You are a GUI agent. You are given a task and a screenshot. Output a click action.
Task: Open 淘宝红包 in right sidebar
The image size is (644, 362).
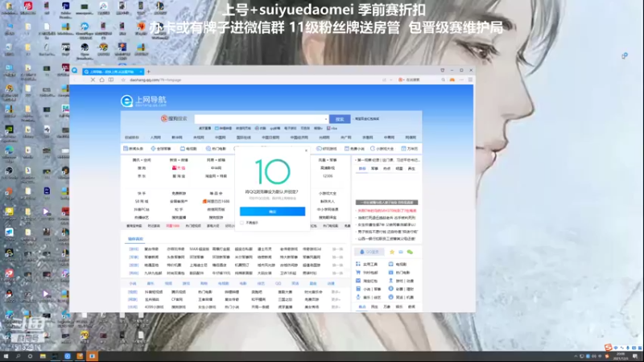coord(367,281)
